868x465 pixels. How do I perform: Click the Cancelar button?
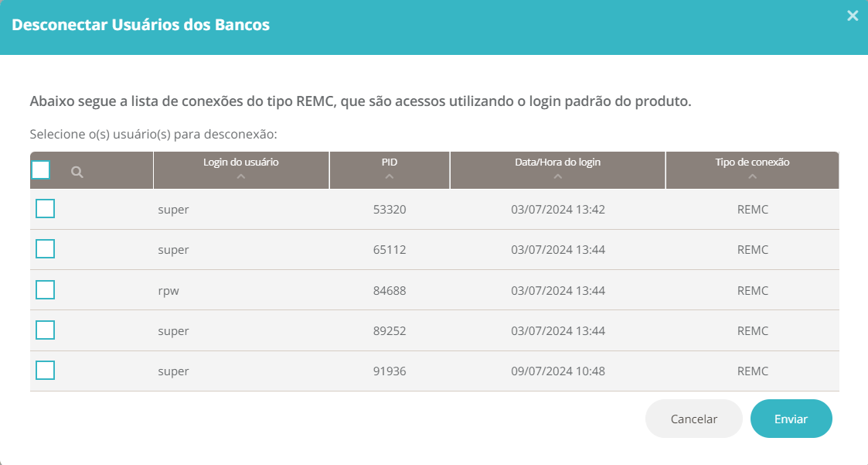click(x=693, y=419)
